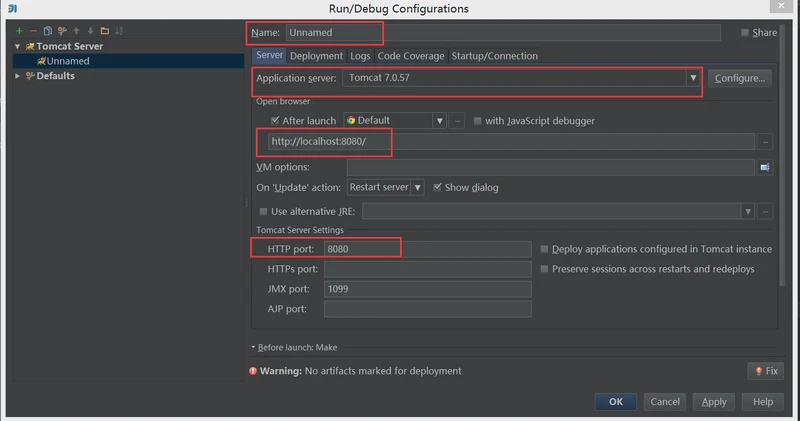This screenshot has height=421, width=800.
Task: Close the Run/Debug Configurations dialog
Action: tap(781, 6)
